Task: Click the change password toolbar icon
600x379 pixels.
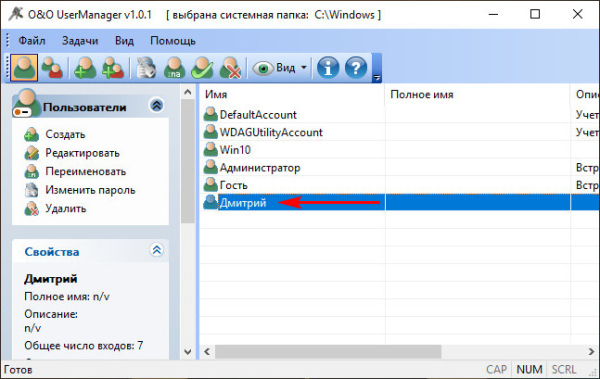Action: (146, 68)
